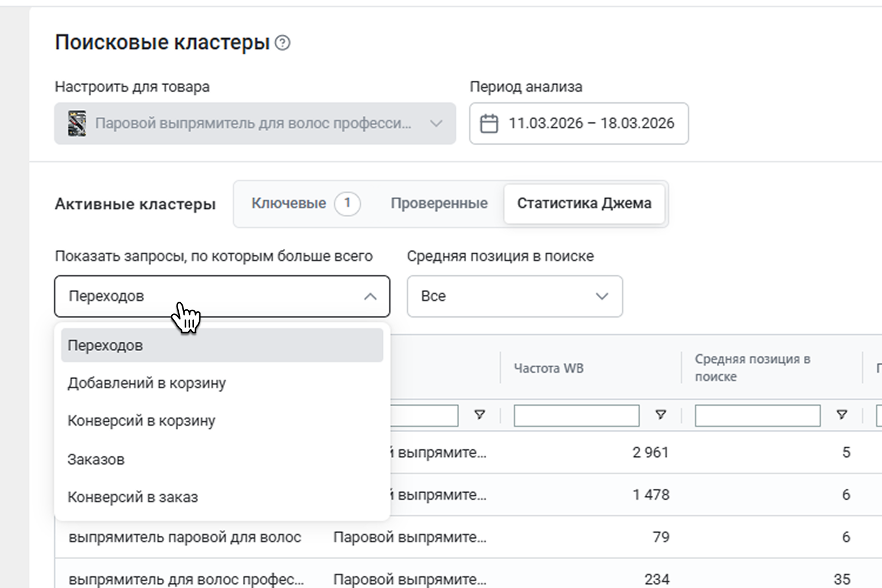Open the analysis period date range 11.03.2026 – 18.03.2026

(x=591, y=123)
